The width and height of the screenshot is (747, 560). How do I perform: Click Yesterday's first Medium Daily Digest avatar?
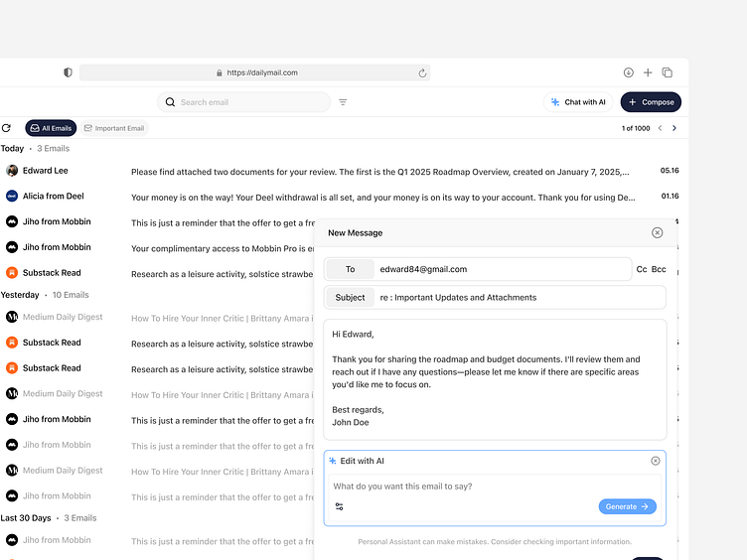(x=12, y=317)
